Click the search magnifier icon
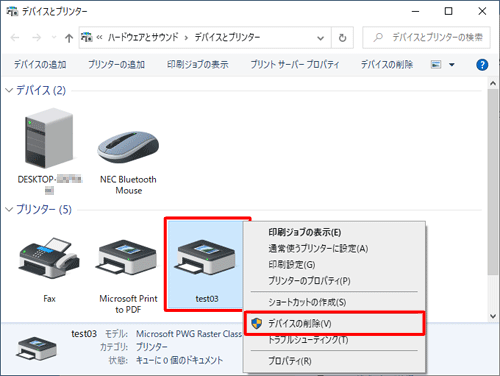 click(378, 37)
